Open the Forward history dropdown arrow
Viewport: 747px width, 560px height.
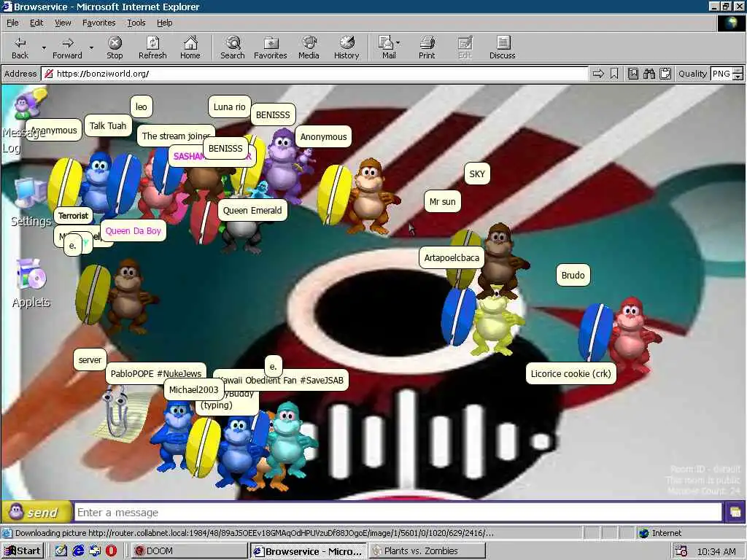tap(91, 47)
